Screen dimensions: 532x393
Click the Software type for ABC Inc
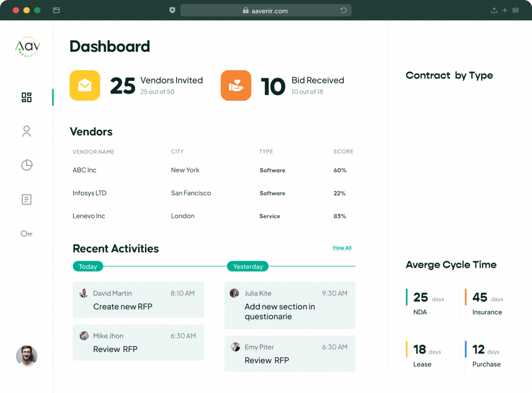pyautogui.click(x=272, y=170)
